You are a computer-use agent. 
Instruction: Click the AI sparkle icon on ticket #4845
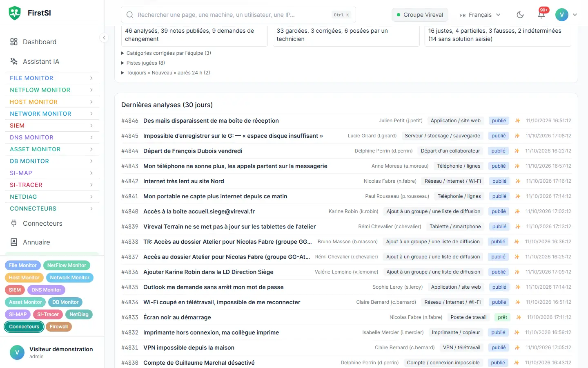coord(517,136)
